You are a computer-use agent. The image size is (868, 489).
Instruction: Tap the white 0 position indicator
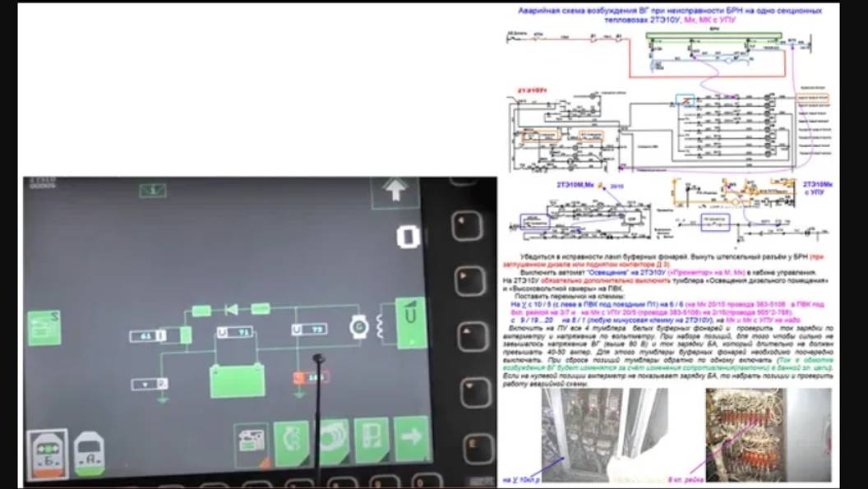click(408, 237)
